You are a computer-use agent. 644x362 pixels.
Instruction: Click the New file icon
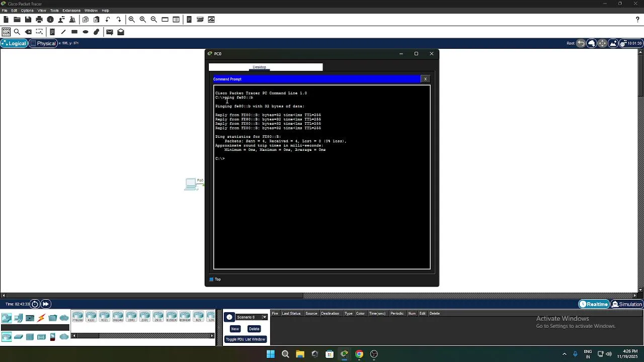6,20
